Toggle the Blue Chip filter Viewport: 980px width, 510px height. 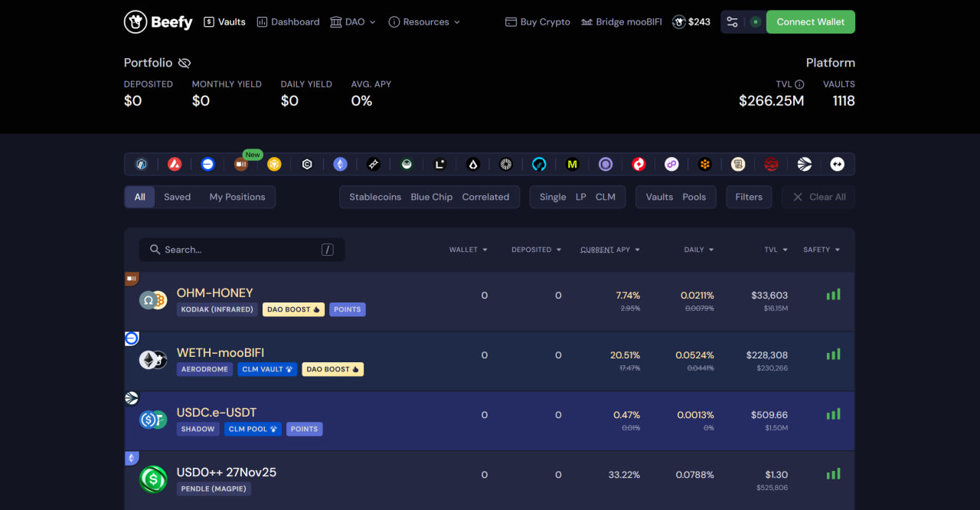tap(432, 197)
